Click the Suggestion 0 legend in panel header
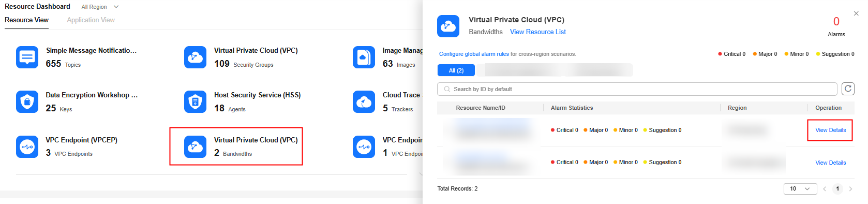 (x=835, y=54)
